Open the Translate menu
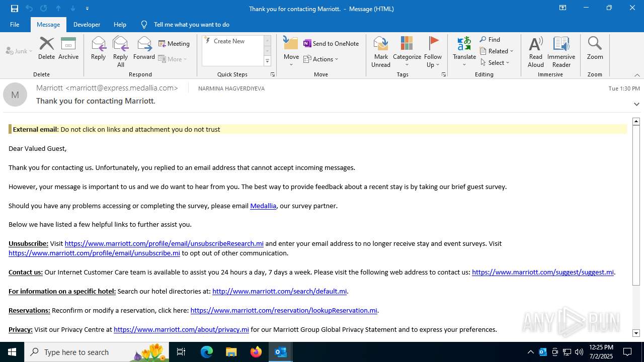This screenshot has width=644, height=362. pos(464,52)
